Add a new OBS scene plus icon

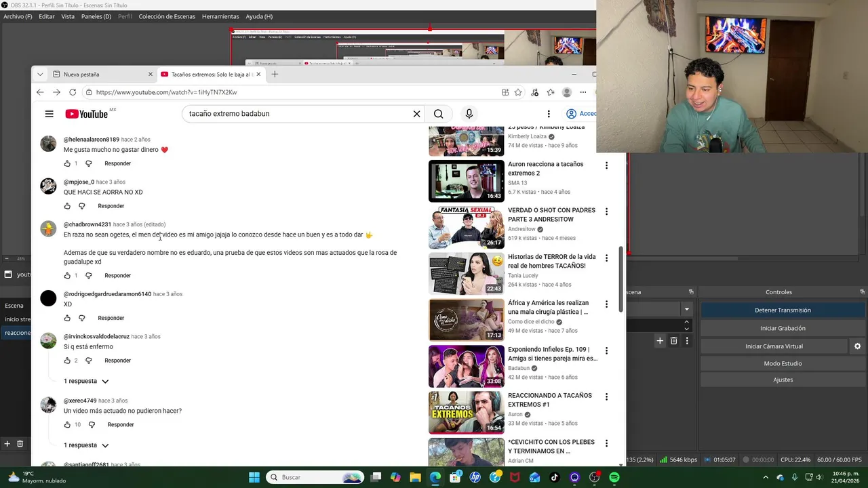(7, 444)
